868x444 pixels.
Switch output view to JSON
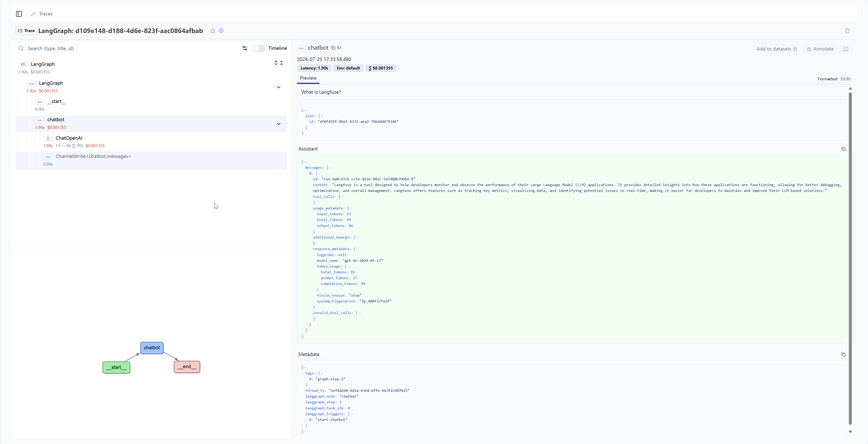(845, 79)
